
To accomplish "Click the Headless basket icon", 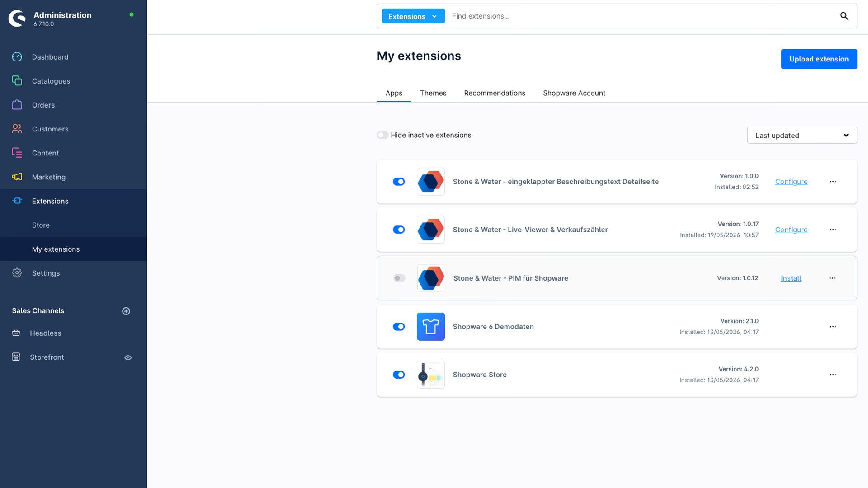I will (x=16, y=333).
